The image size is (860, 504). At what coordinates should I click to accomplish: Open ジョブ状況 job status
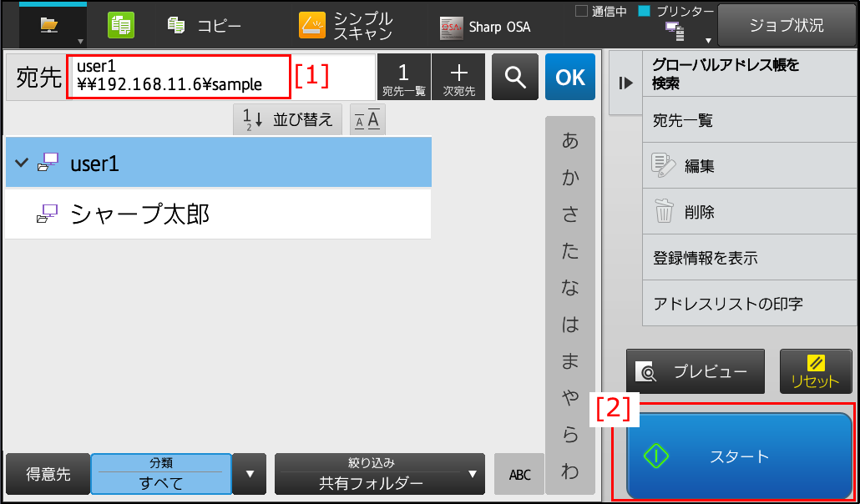click(787, 26)
